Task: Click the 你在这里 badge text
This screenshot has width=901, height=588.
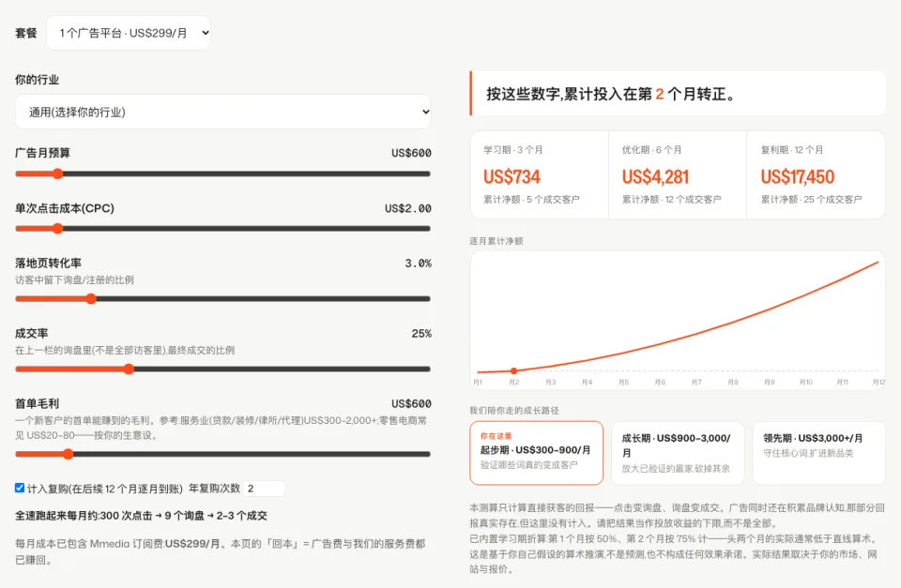Action: coord(496,436)
